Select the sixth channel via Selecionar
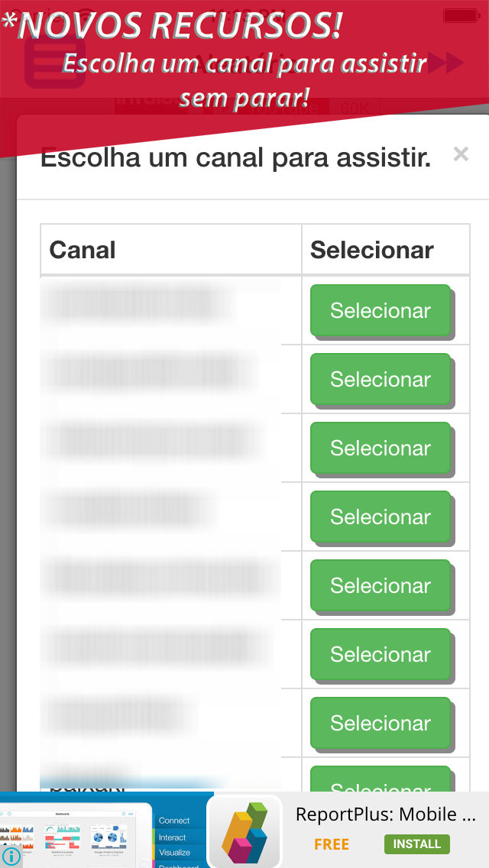This screenshot has height=868, width=489. (x=380, y=654)
